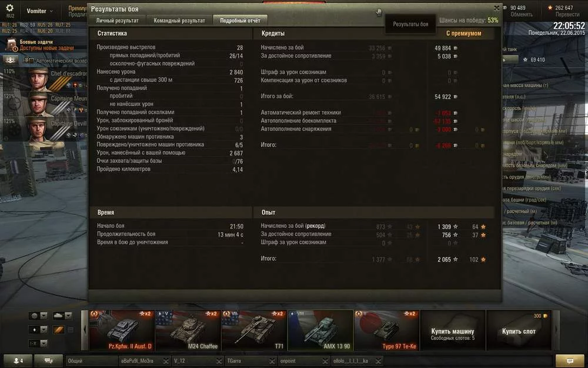Screen dimensions: 588x368
Task: Click the Доступны новые задачи link
Action: click(x=47, y=48)
